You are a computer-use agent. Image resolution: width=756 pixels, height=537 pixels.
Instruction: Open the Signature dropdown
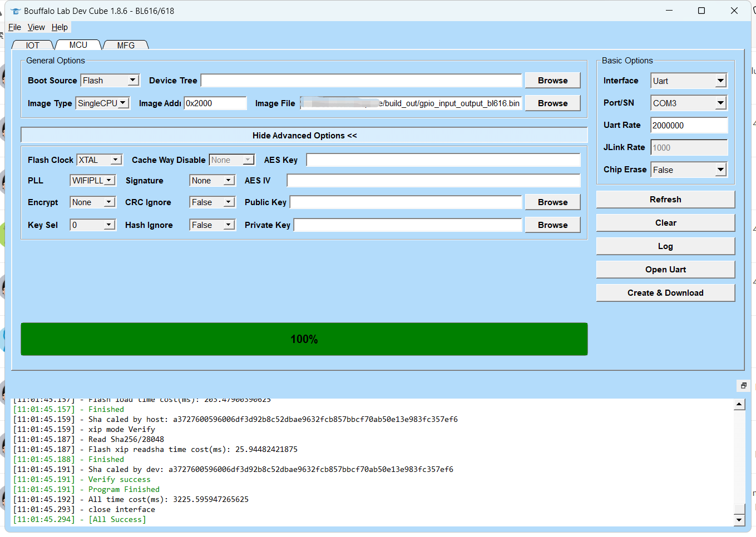[x=213, y=181]
